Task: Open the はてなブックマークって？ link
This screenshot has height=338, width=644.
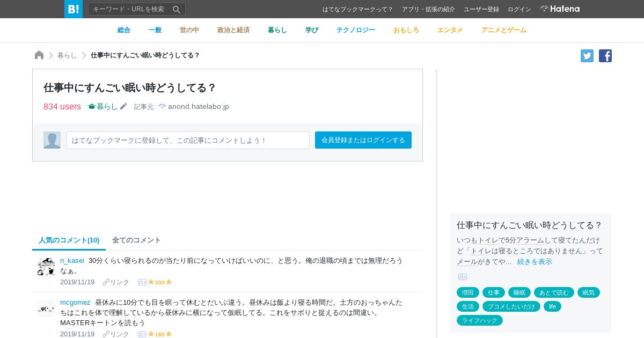Action: pos(357,9)
